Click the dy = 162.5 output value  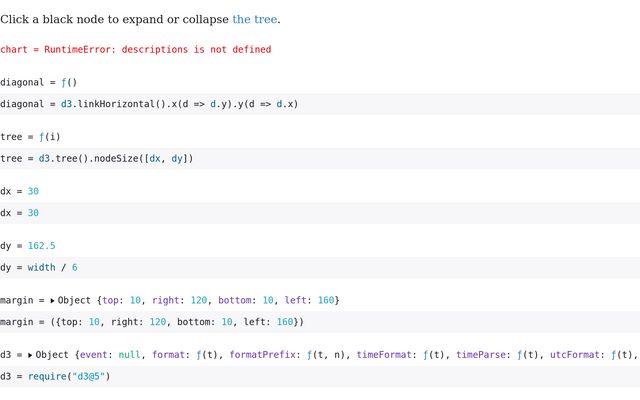pos(41,246)
